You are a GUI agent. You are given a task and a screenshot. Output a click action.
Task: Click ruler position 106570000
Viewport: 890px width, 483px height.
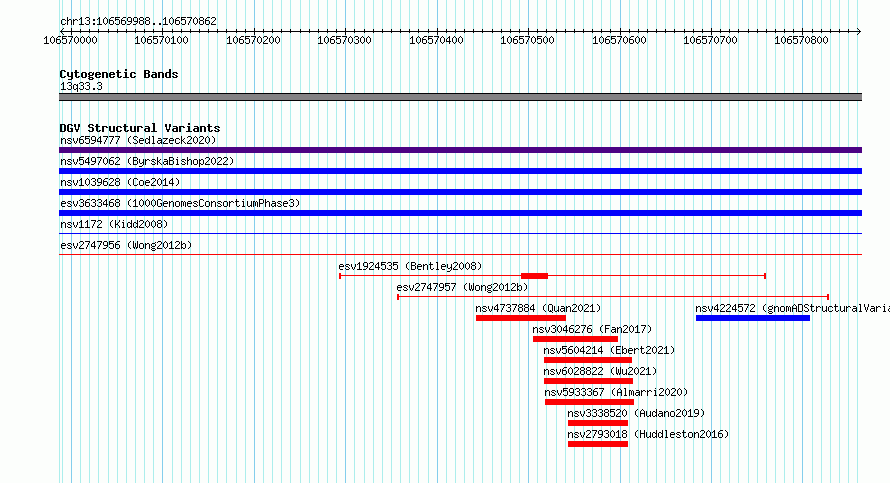point(70,40)
